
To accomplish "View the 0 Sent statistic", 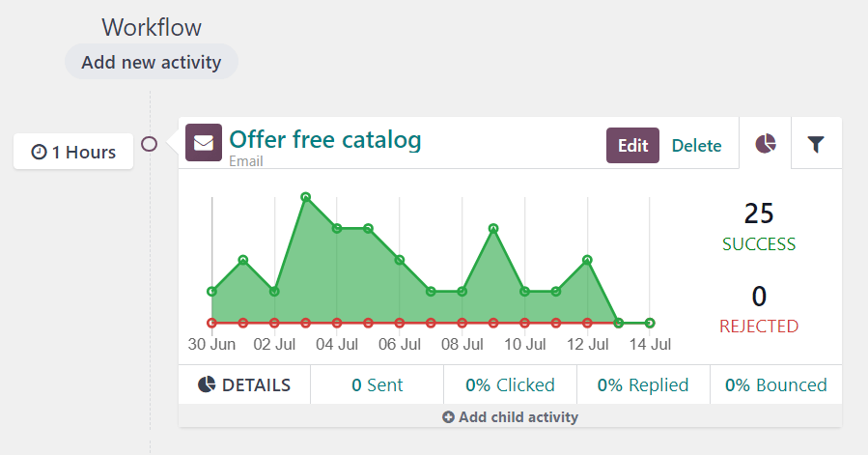I will [377, 384].
